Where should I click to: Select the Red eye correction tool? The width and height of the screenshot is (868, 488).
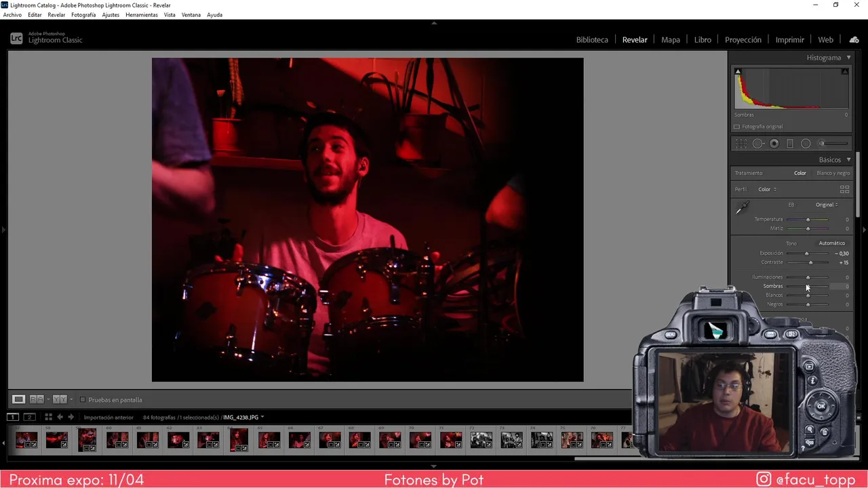click(x=774, y=144)
